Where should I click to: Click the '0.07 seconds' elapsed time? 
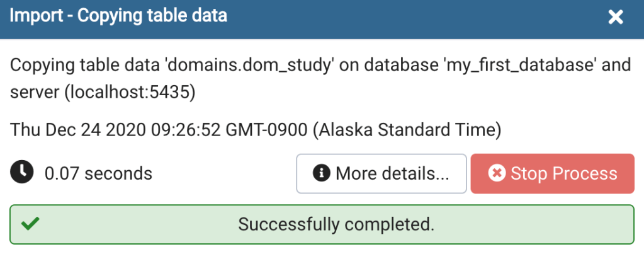tap(98, 173)
